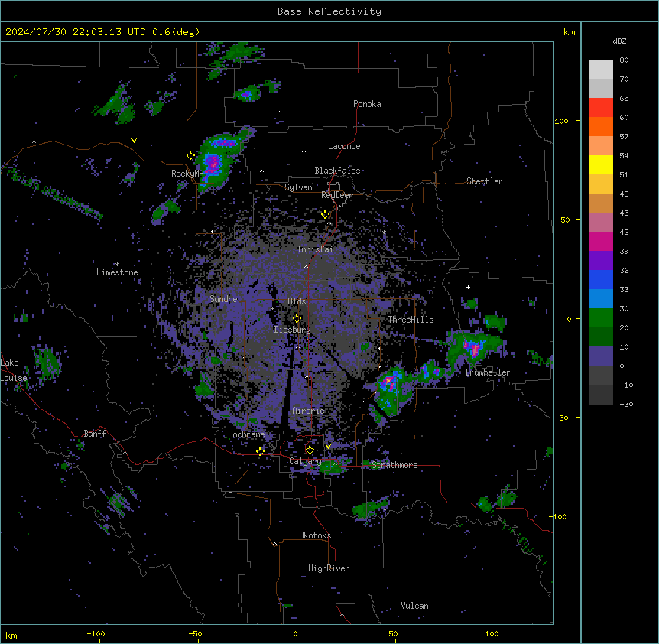Click the Cochrane label
The width and height of the screenshot is (659, 644).
click(x=246, y=434)
